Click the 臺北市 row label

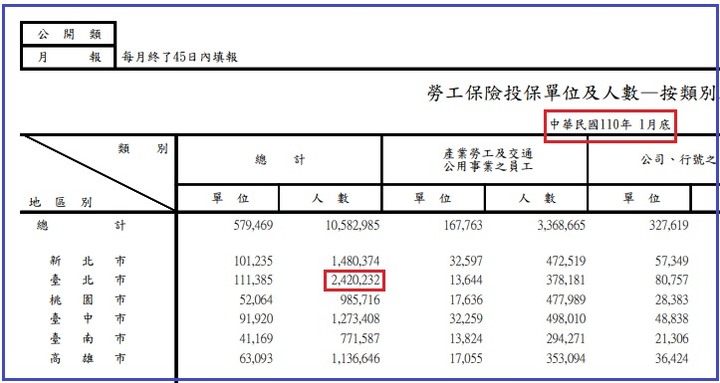87,280
